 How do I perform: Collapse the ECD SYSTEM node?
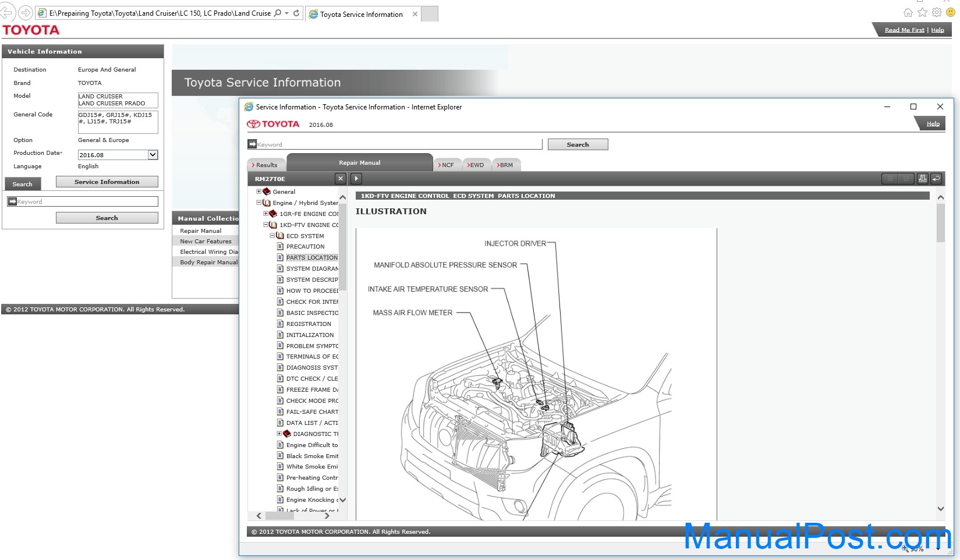(x=272, y=236)
